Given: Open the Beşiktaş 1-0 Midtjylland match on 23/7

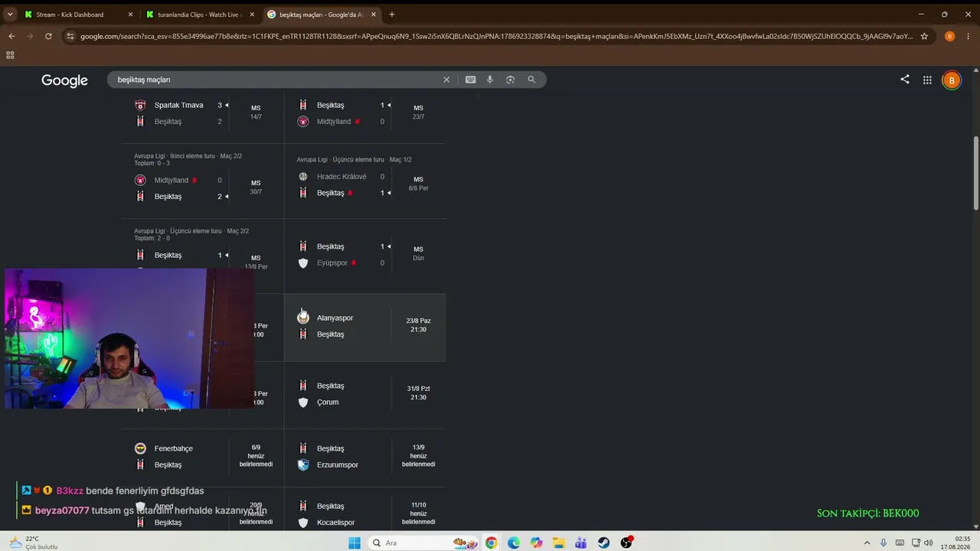Looking at the screenshot, I should point(365,113).
